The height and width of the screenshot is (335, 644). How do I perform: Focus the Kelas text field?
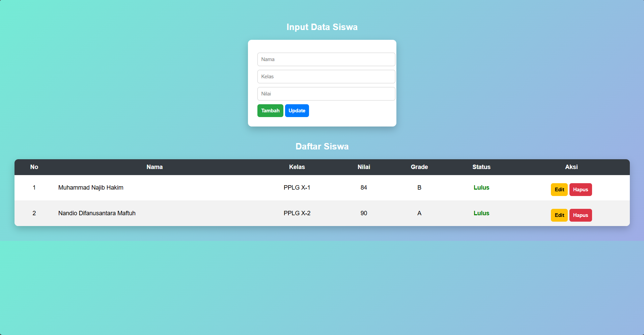click(326, 77)
